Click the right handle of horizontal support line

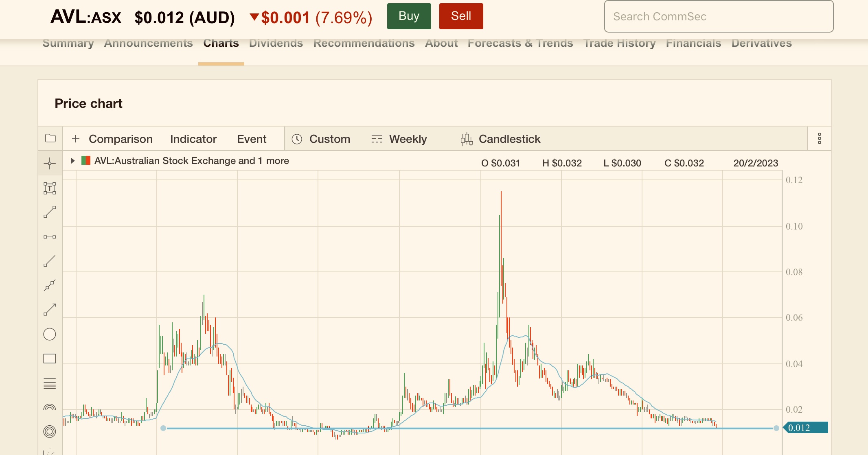(776, 428)
